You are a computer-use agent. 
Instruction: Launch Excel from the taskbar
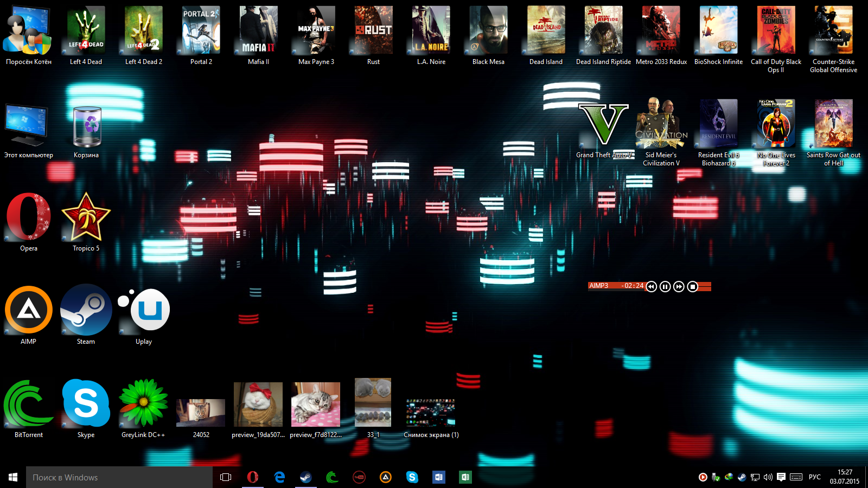465,477
